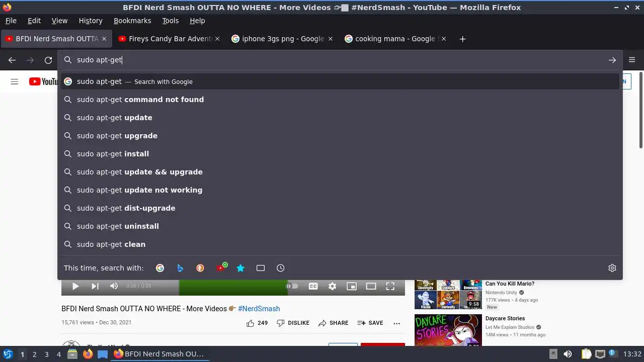
Task: Switch to theater mode
Action: pos(371,286)
